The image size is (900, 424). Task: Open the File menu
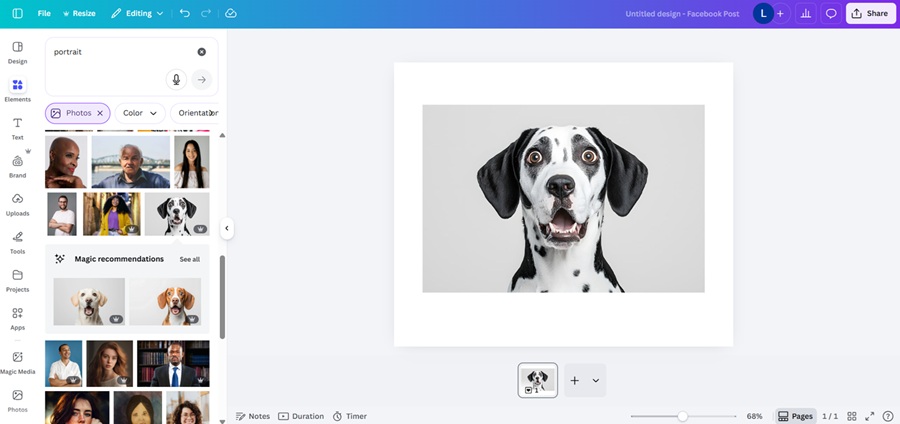(x=44, y=13)
